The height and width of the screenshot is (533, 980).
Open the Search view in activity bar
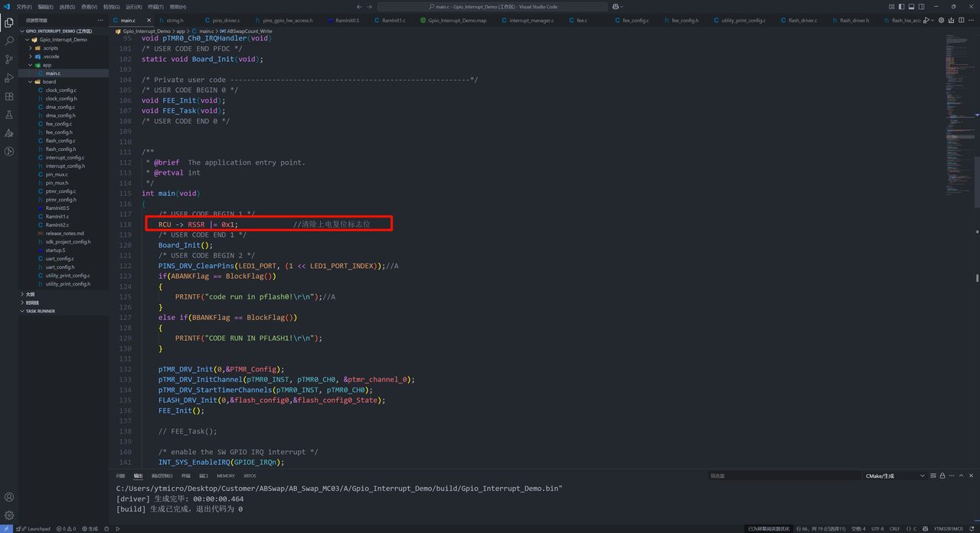coord(9,41)
